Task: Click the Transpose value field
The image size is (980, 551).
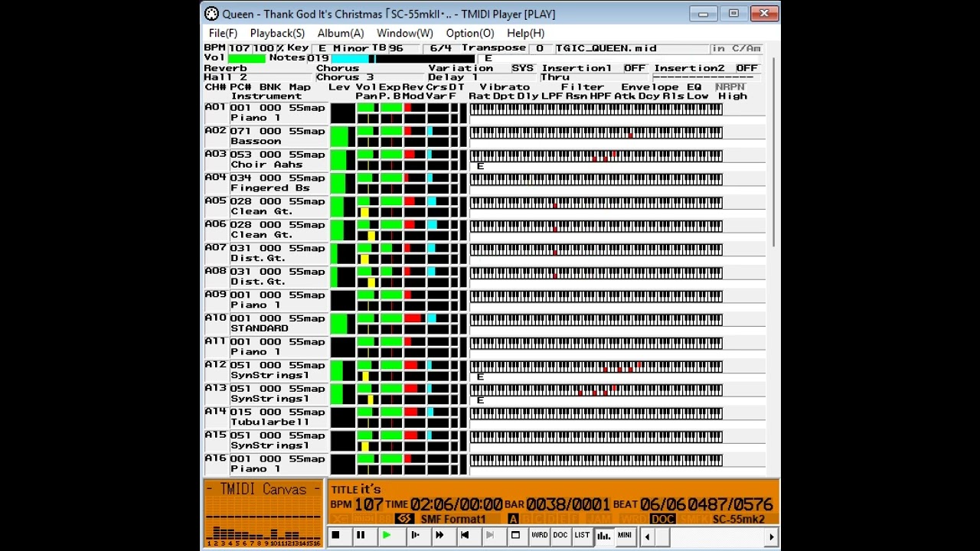Action: (x=540, y=48)
